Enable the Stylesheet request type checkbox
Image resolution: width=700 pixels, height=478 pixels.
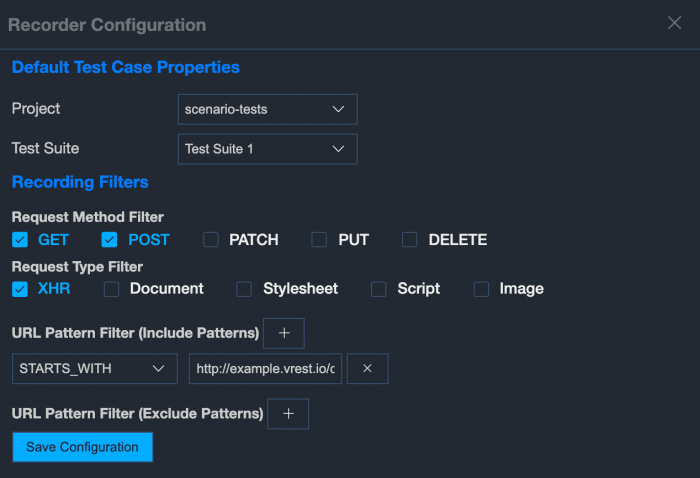point(244,289)
